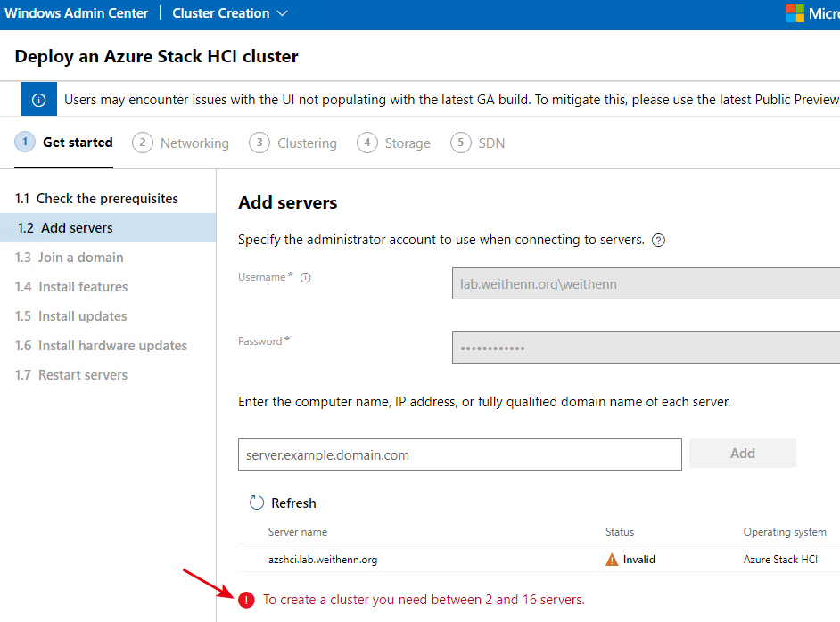This screenshot has width=840, height=622.
Task: Sort by Operating system column header
Action: (785, 532)
